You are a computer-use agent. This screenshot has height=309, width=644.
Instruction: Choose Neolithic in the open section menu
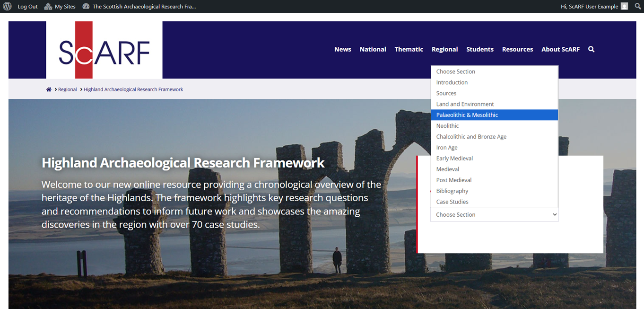tap(447, 125)
